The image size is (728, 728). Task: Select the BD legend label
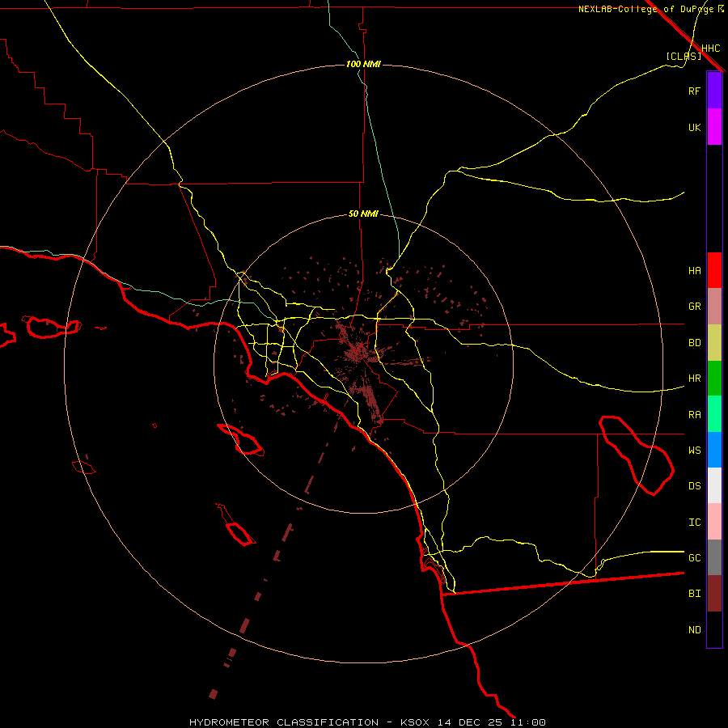[694, 343]
